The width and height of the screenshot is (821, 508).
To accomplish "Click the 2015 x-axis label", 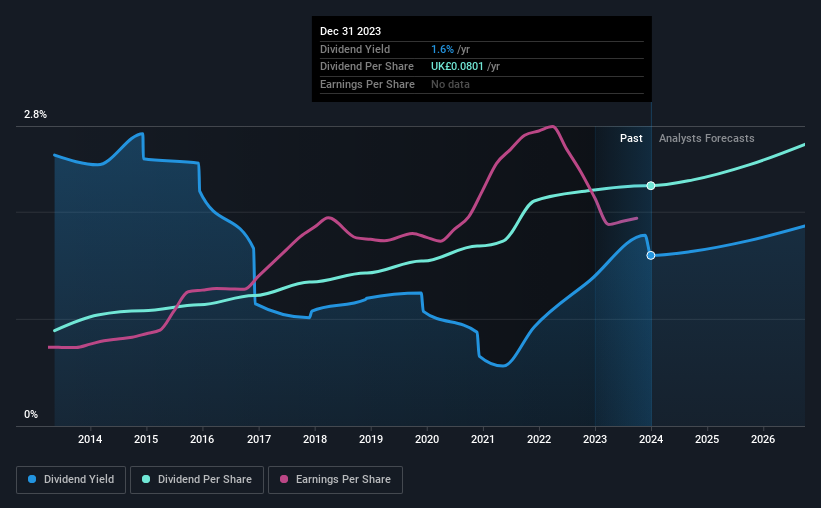I will 146,439.
